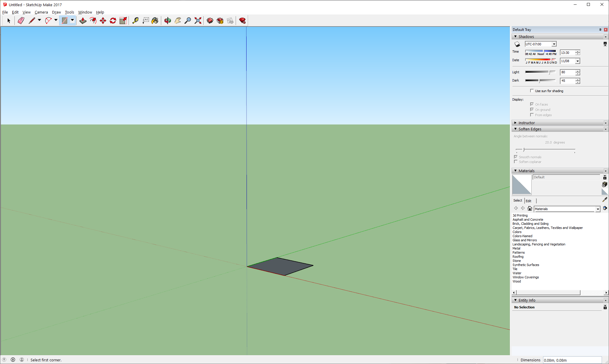Open the UTC time zone dropdown
609x364 pixels.
pyautogui.click(x=554, y=44)
